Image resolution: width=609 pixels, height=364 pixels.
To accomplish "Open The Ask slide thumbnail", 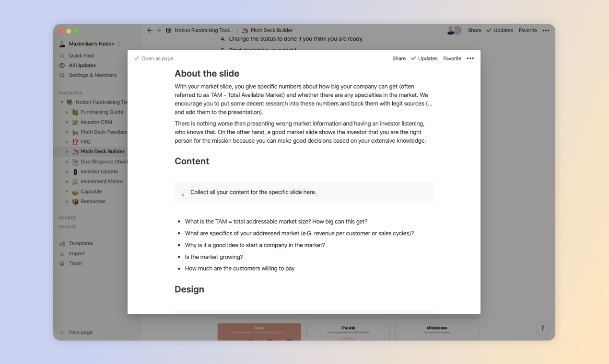I will 348,331.
